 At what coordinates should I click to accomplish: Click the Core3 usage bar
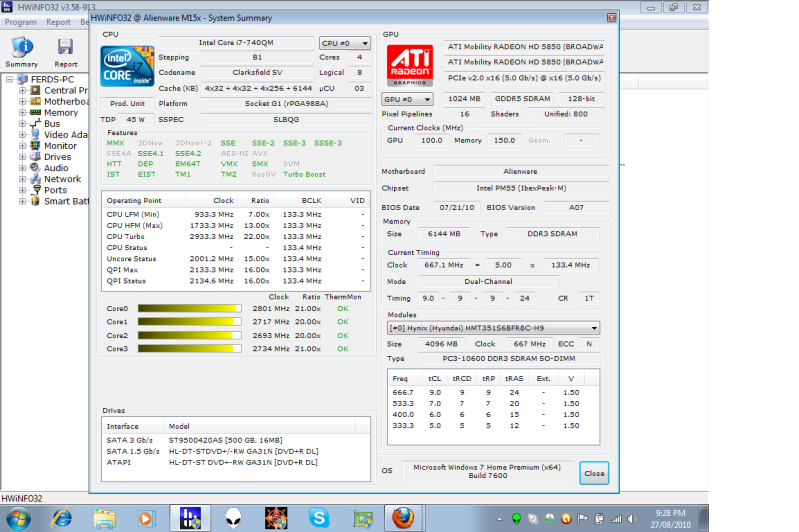(x=190, y=349)
